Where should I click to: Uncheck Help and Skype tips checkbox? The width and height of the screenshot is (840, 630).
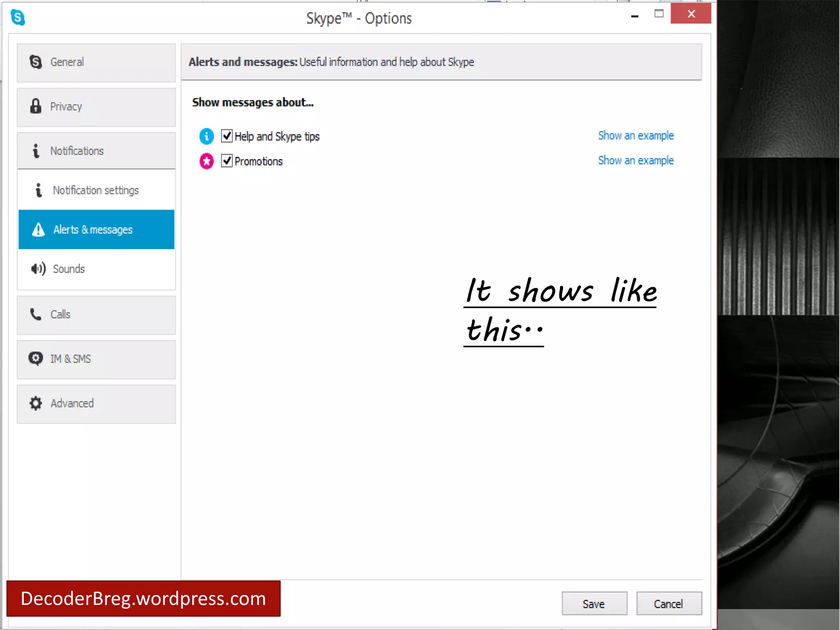(x=227, y=136)
